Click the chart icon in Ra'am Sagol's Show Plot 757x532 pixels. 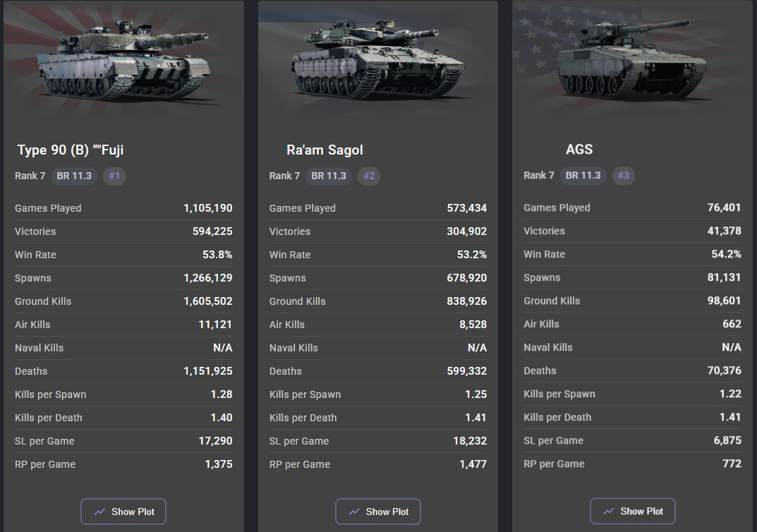click(x=354, y=512)
